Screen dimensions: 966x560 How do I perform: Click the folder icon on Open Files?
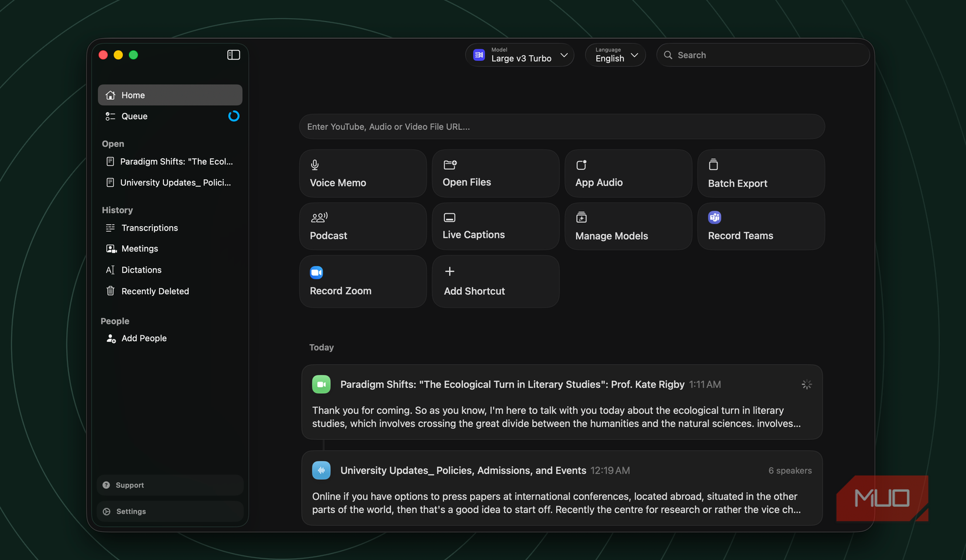click(450, 165)
